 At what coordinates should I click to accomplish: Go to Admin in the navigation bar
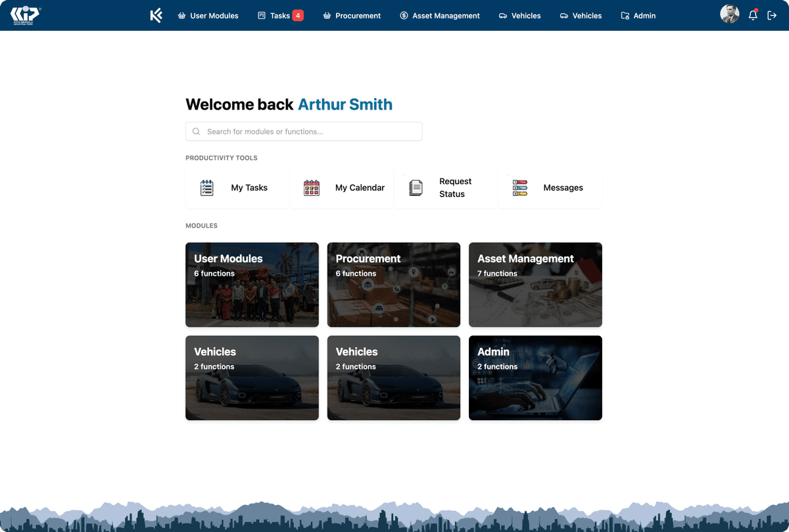(x=638, y=15)
